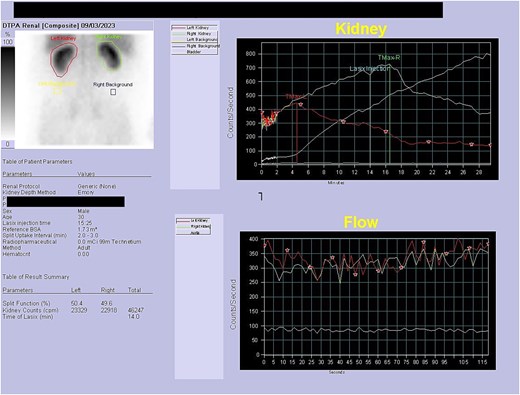
Task: Click the 50.4 left split function value
Action: 77,303
